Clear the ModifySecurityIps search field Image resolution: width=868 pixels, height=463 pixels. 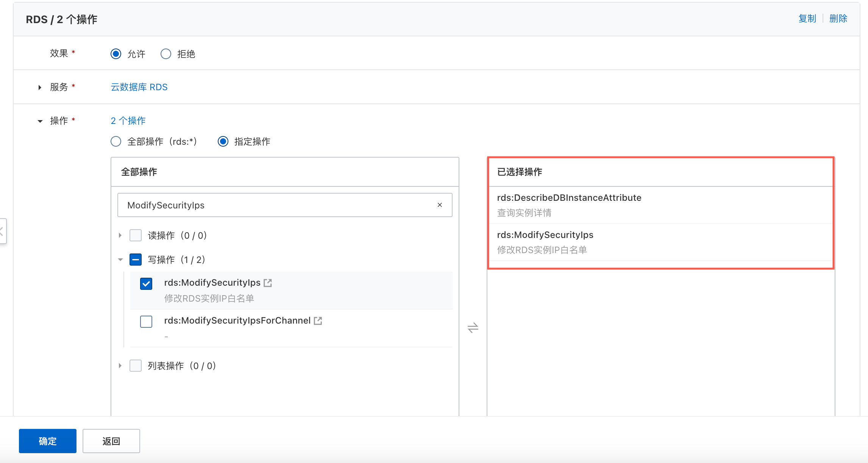[x=440, y=205]
